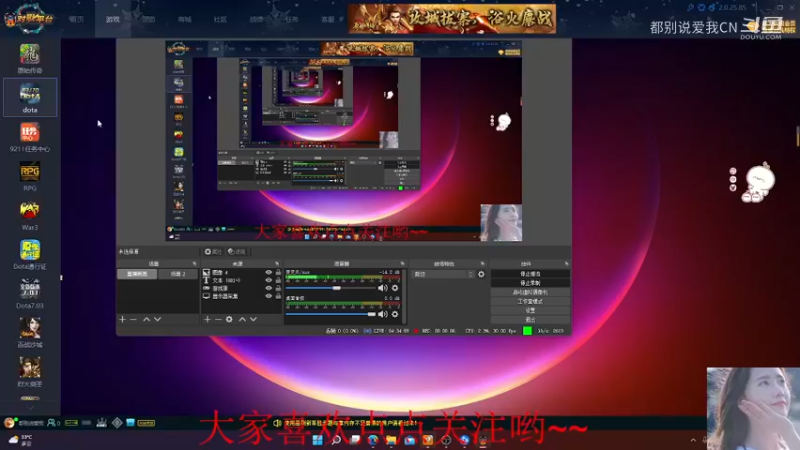
Task: Move the scene down with arrow icon
Action: [x=158, y=319]
